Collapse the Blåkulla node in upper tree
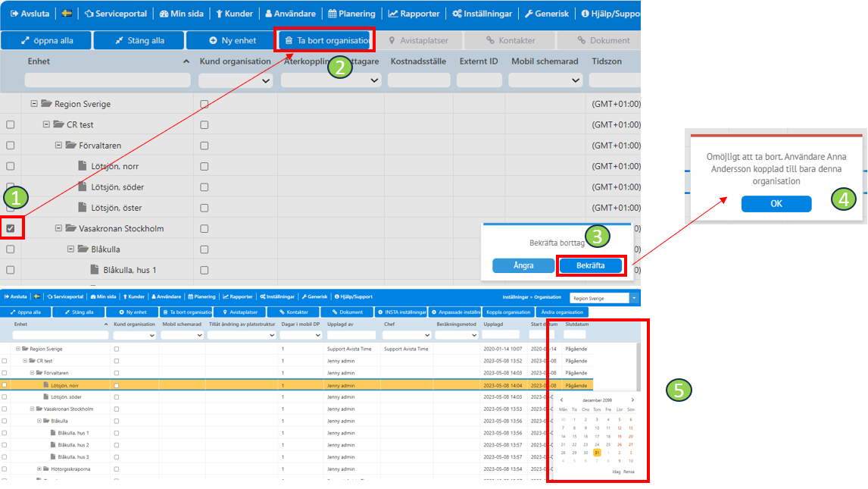Image resolution: width=868 pixels, height=489 pixels. [x=71, y=249]
